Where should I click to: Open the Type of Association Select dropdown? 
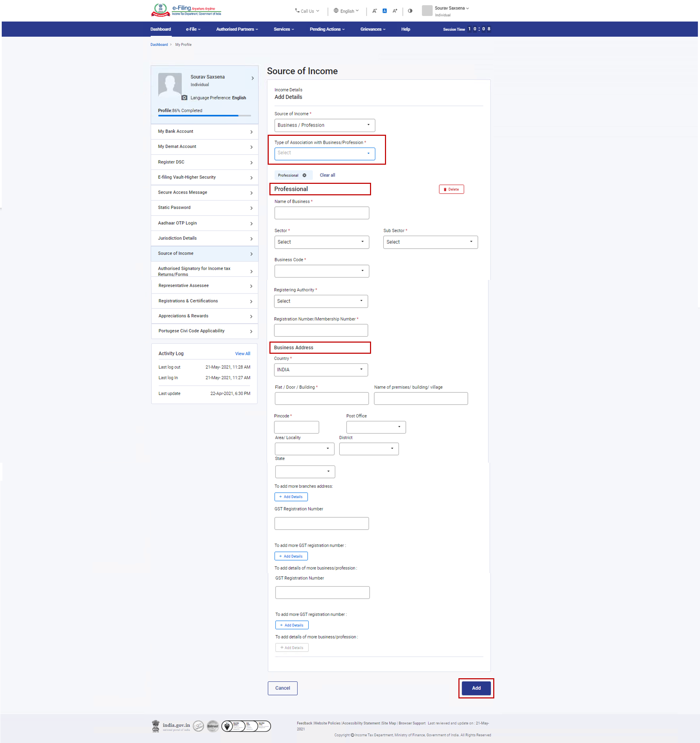click(x=324, y=153)
